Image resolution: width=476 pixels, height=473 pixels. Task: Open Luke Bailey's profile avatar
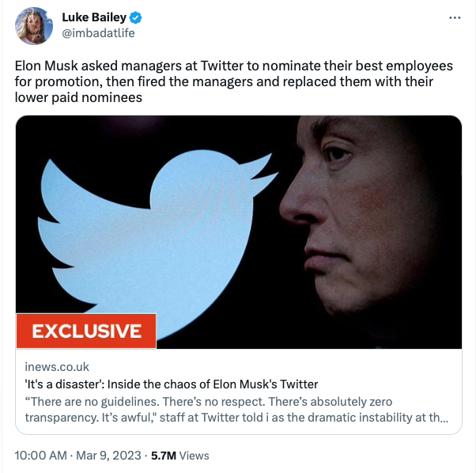point(34,27)
